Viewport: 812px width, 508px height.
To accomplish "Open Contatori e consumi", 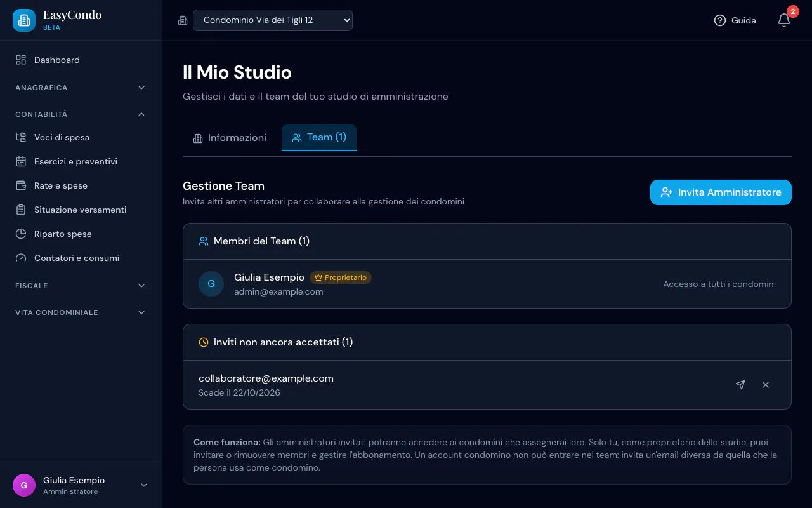I will [81, 258].
